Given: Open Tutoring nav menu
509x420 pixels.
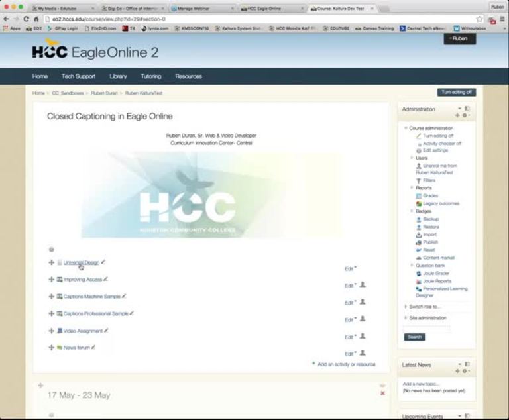Looking at the screenshot, I should [151, 76].
